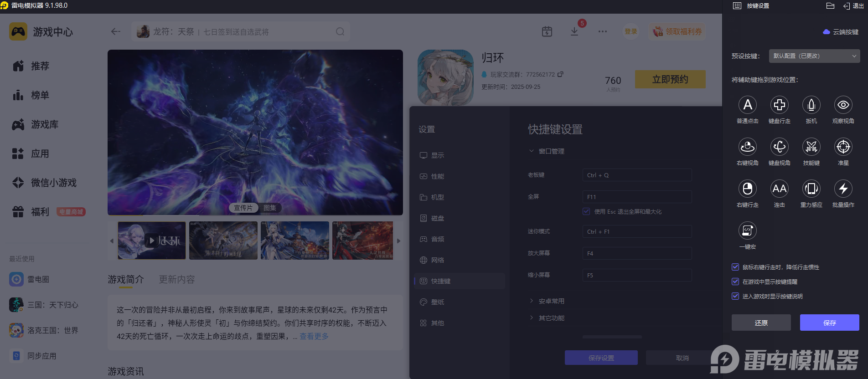Open the three-dots more menu
Screen dimensions: 868x379
tap(603, 31)
